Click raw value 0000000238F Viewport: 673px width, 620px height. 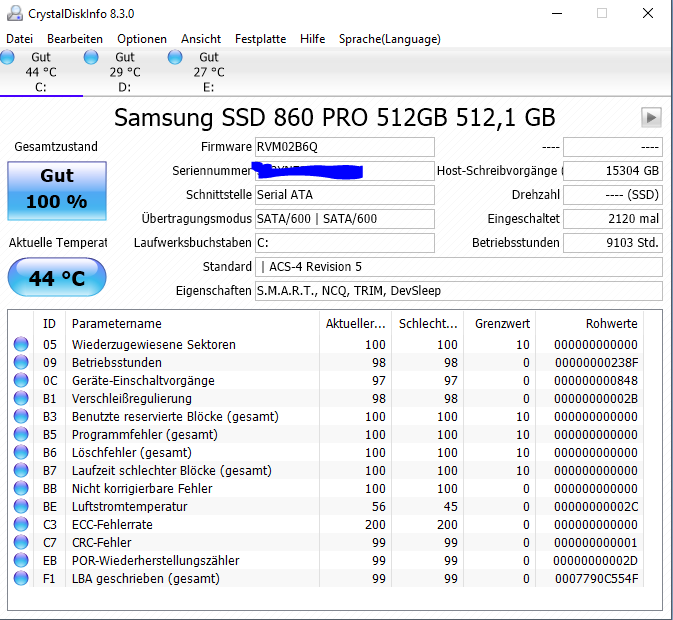point(596,363)
